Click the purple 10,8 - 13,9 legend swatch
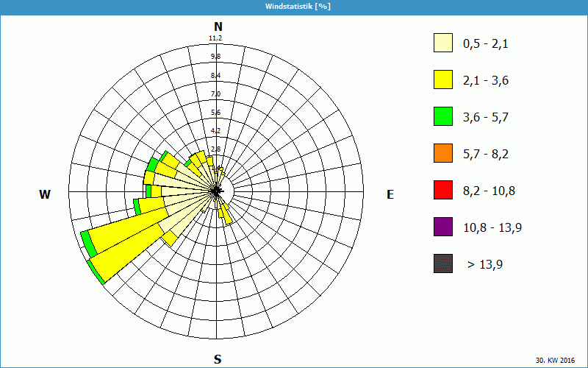 pyautogui.click(x=443, y=227)
